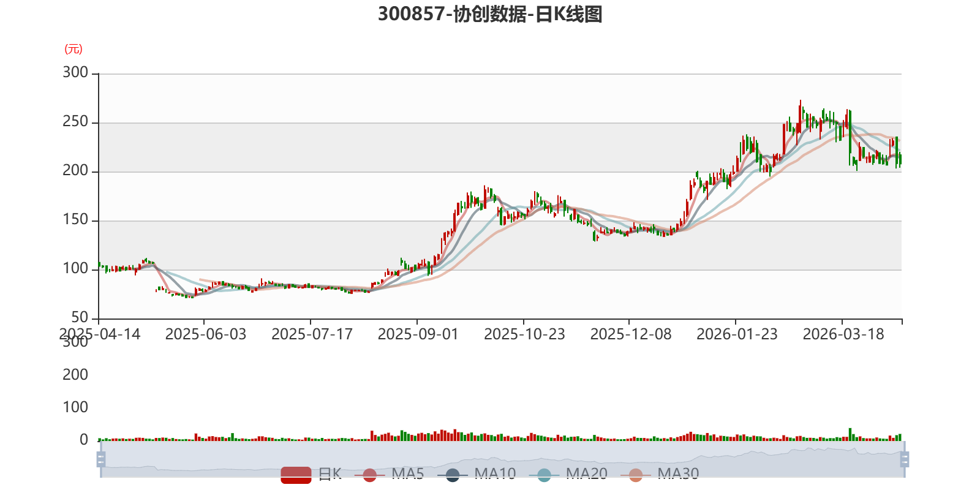Select the 2025-06-03 date axis label

pyautogui.click(x=205, y=334)
